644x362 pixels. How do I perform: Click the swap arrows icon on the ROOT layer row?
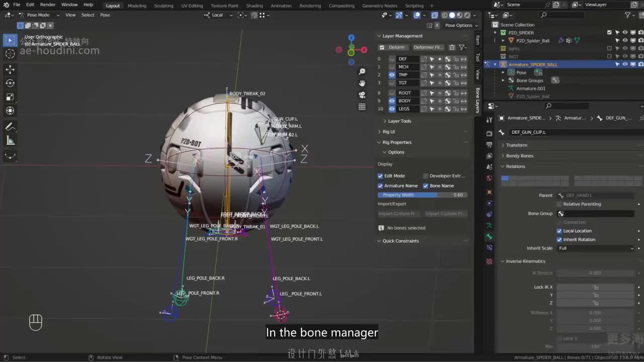click(x=464, y=93)
